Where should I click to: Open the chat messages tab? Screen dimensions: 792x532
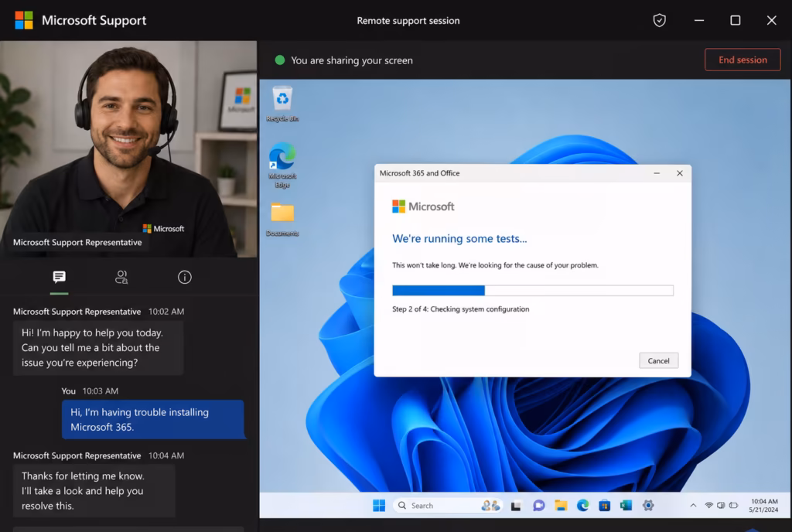[59, 277]
